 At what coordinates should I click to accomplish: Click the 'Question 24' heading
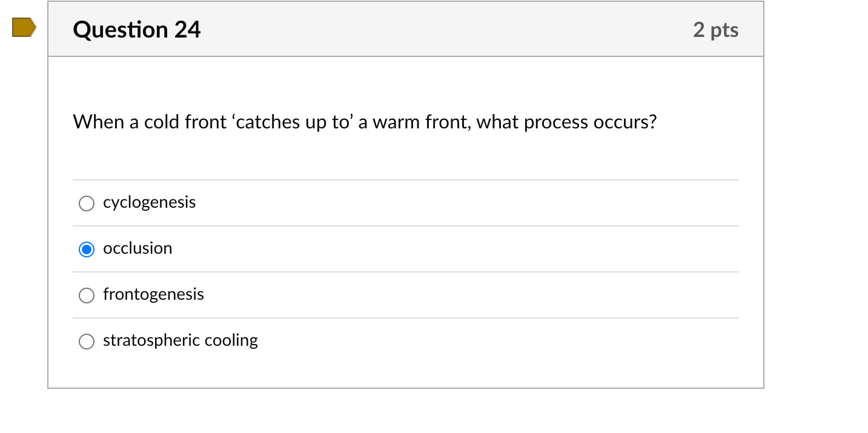click(x=136, y=30)
